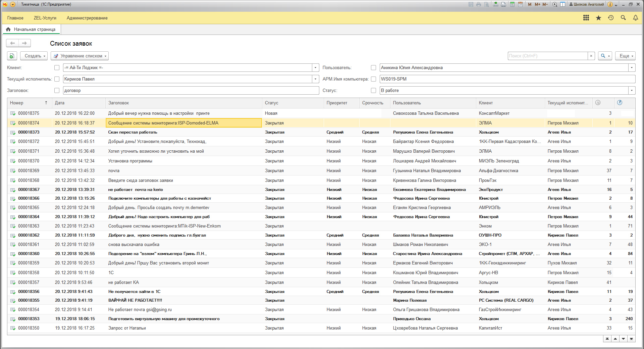
Task: Click the clock icon column header
Action: [x=598, y=103]
